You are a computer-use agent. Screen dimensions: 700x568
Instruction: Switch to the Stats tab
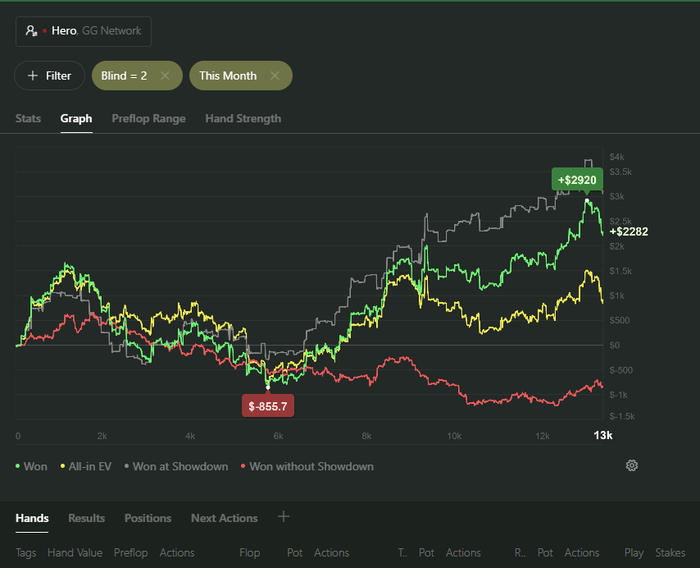(28, 118)
